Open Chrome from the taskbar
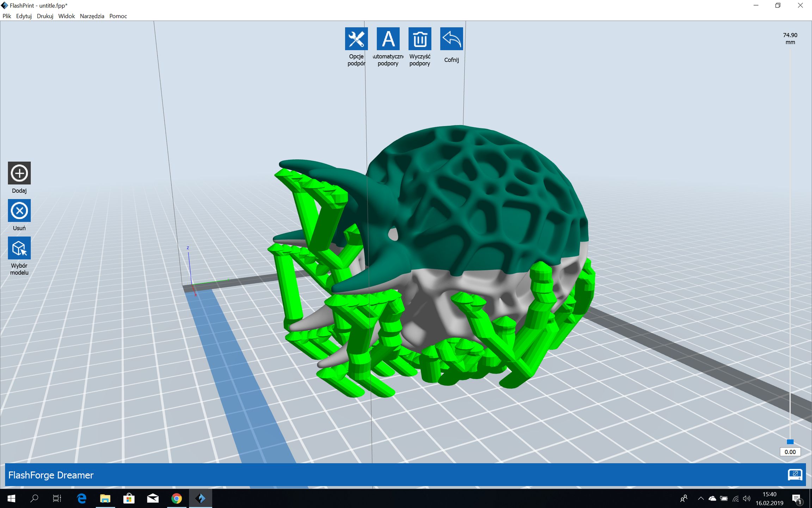The height and width of the screenshot is (508, 812). 177,498
